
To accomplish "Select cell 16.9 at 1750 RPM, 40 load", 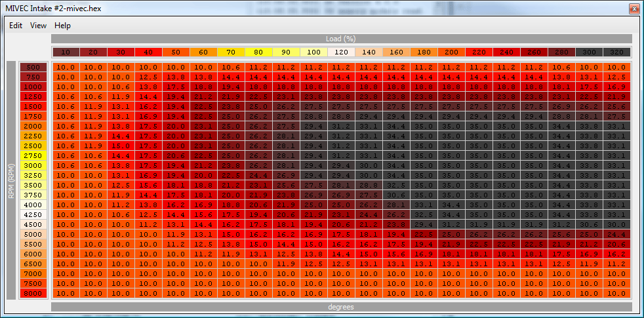I will tap(148, 116).
